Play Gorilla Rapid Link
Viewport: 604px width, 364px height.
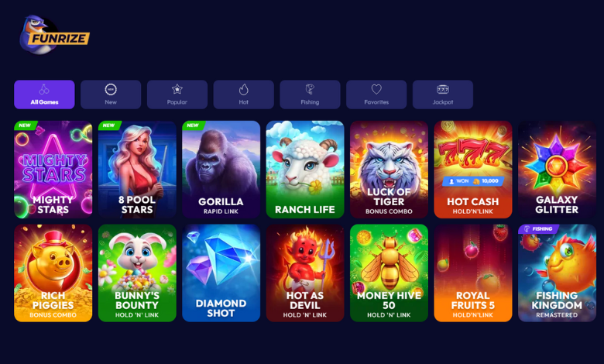coord(221,170)
